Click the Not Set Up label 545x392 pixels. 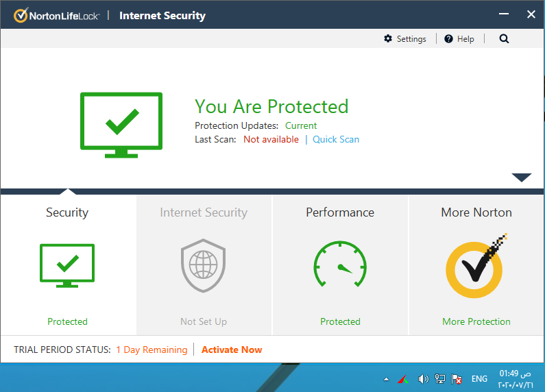204,321
